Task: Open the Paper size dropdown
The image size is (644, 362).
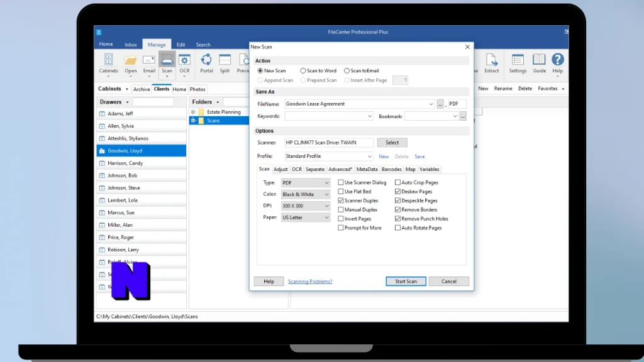Action: click(306, 217)
